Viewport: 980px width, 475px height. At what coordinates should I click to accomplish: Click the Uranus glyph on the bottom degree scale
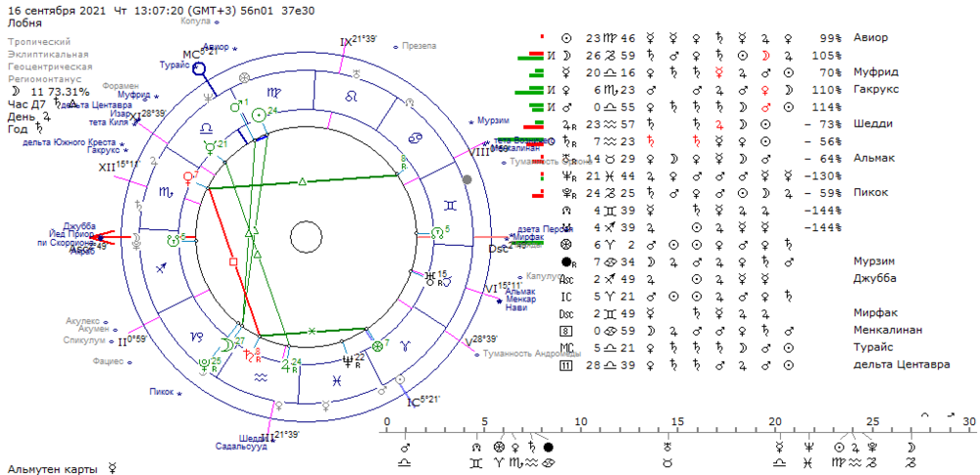(668, 448)
